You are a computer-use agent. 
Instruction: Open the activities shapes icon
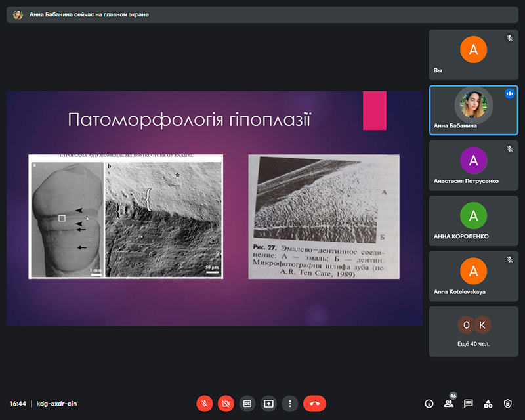[488, 404]
